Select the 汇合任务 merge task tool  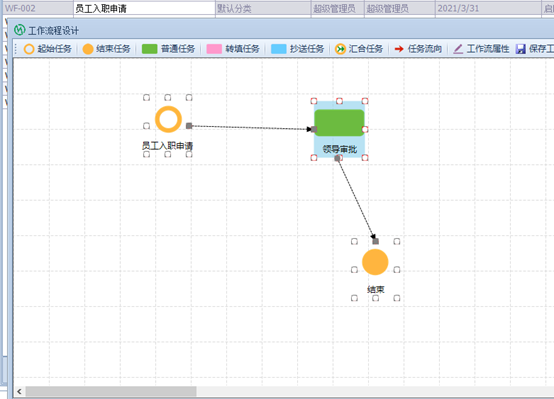click(359, 49)
